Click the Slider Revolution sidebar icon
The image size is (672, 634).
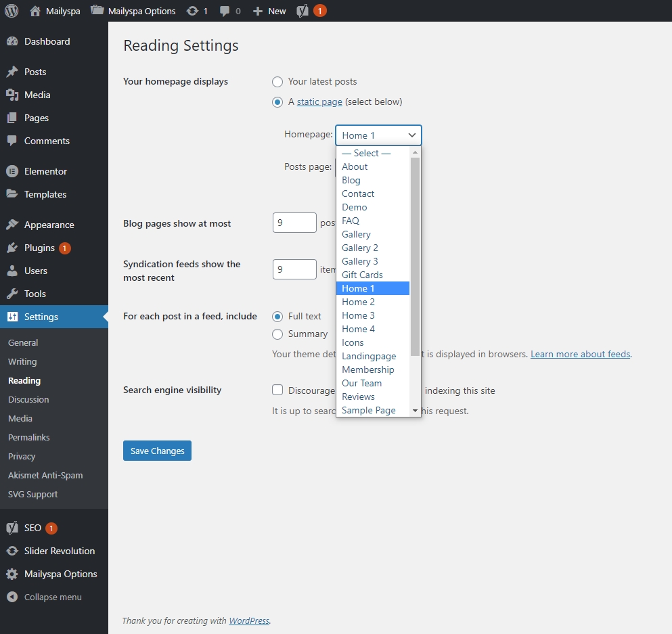point(12,551)
